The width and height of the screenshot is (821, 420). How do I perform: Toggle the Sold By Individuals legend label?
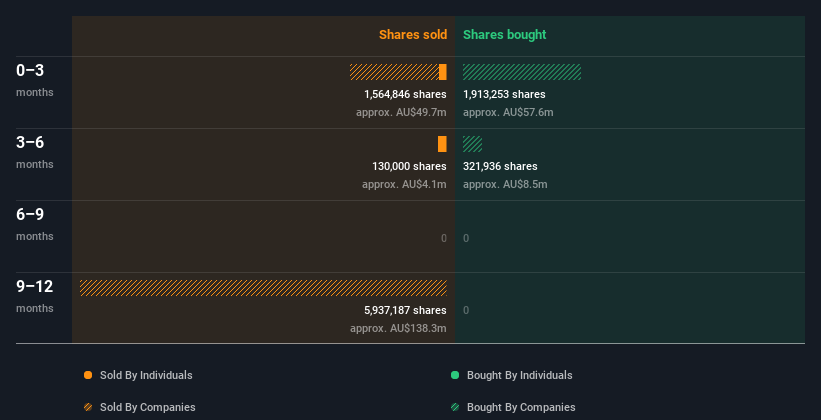(146, 375)
